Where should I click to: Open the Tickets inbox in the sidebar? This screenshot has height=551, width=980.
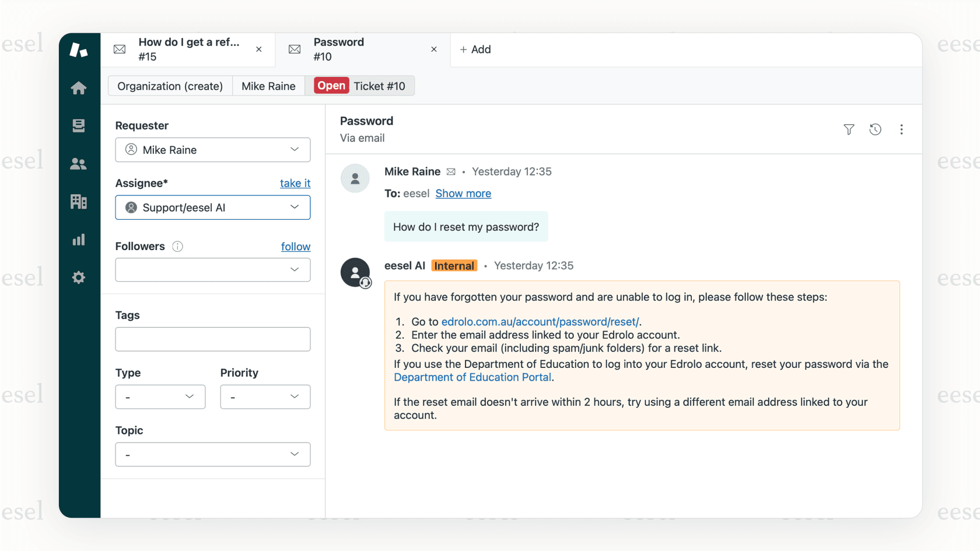[x=78, y=125]
